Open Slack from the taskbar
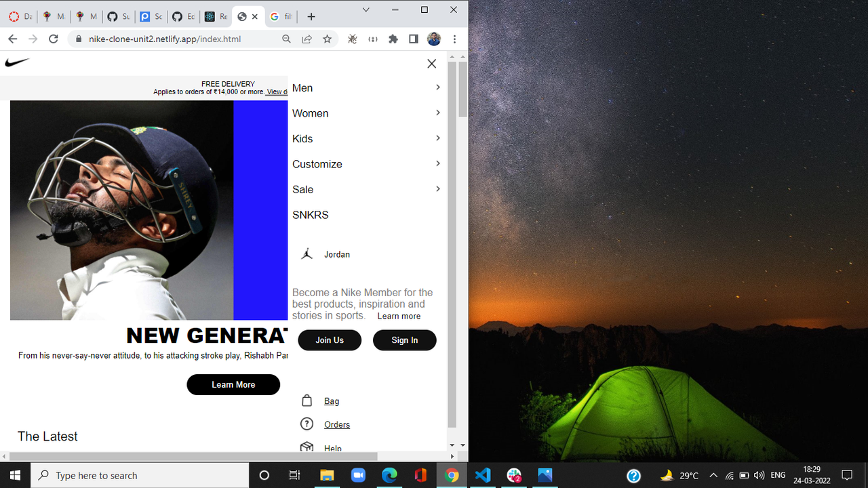Screen dimensions: 868x488 (x=514, y=475)
